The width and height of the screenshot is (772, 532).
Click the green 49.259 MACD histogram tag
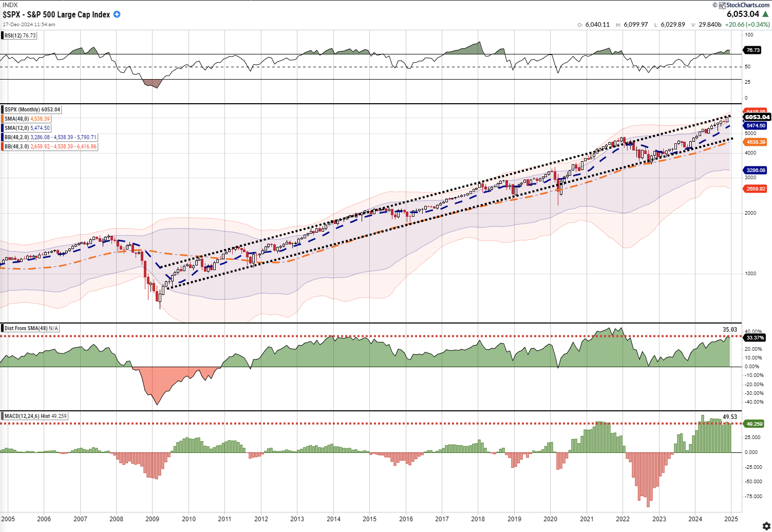pos(755,424)
